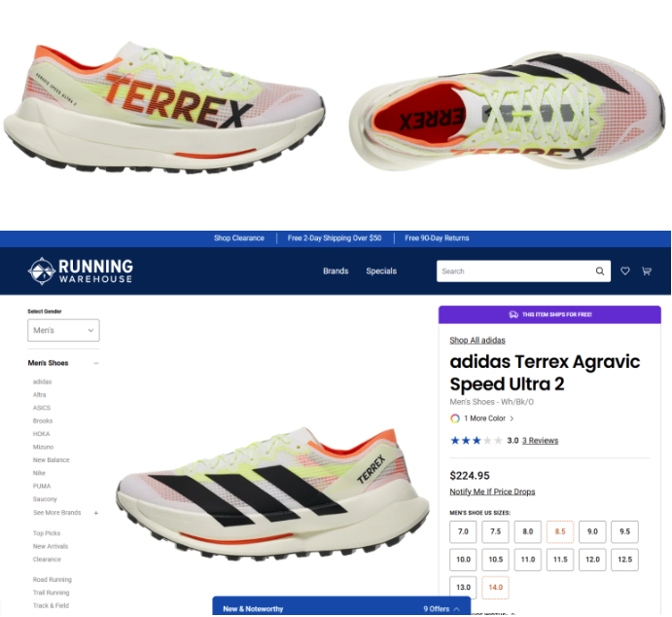Open the wishlist heart icon

click(x=625, y=271)
